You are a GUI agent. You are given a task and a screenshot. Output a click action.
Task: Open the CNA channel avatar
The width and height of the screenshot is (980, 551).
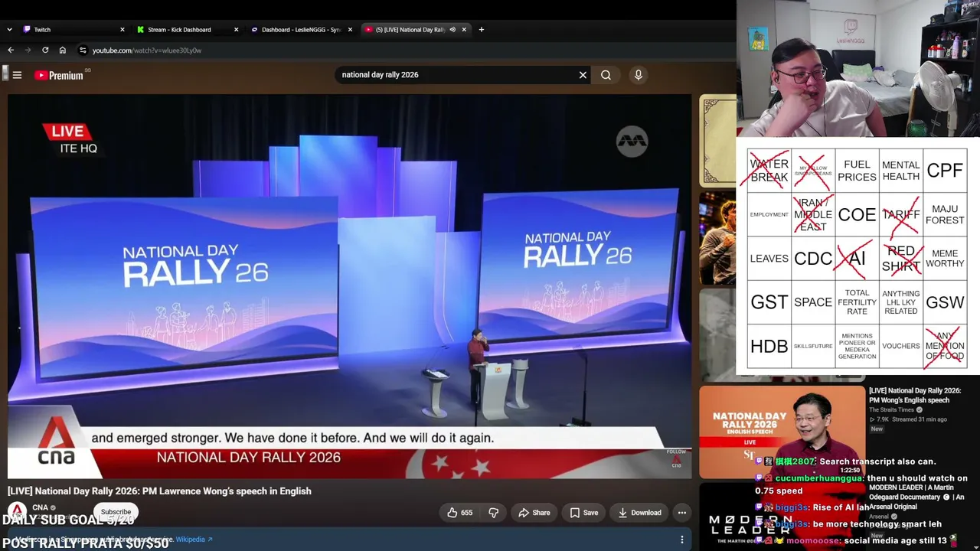[x=17, y=511]
